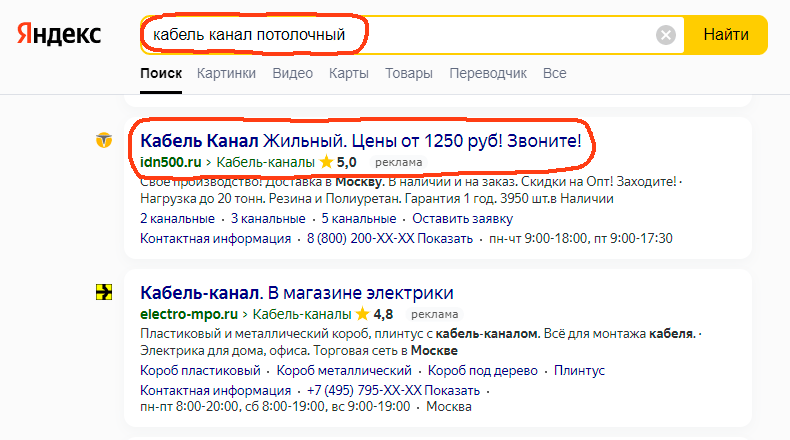This screenshot has width=790, height=440.
Task: Click the Яндекс logo
Action: [59, 35]
